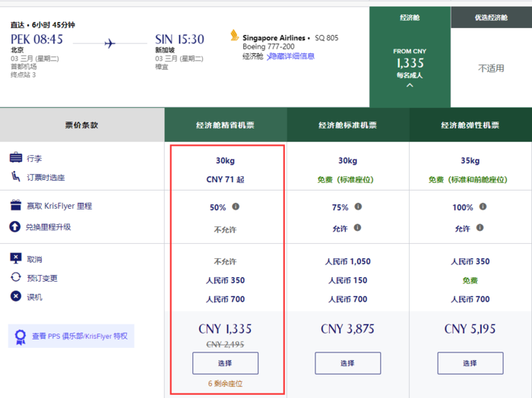Collapse the economy fare panel chevron under 1,335
532x398 pixels.
(410, 85)
